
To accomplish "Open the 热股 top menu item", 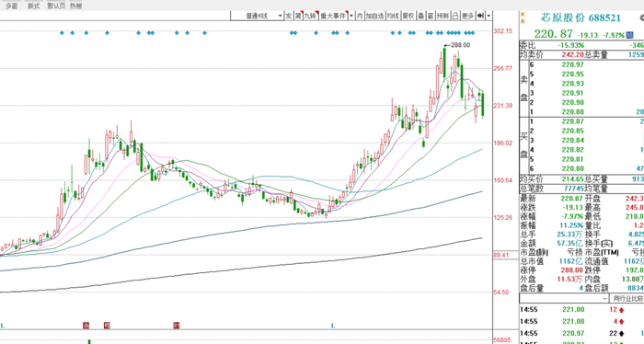I will pos(76,6).
